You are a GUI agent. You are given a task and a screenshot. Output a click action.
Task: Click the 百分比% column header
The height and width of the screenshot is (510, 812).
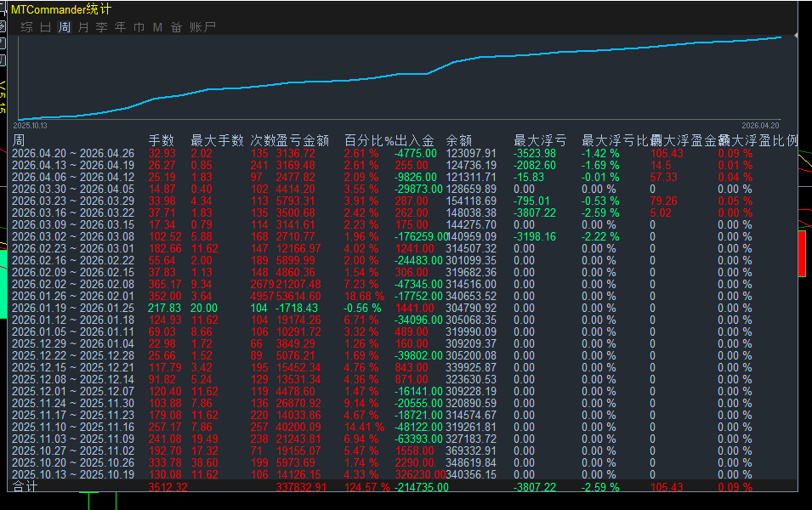[x=369, y=140]
